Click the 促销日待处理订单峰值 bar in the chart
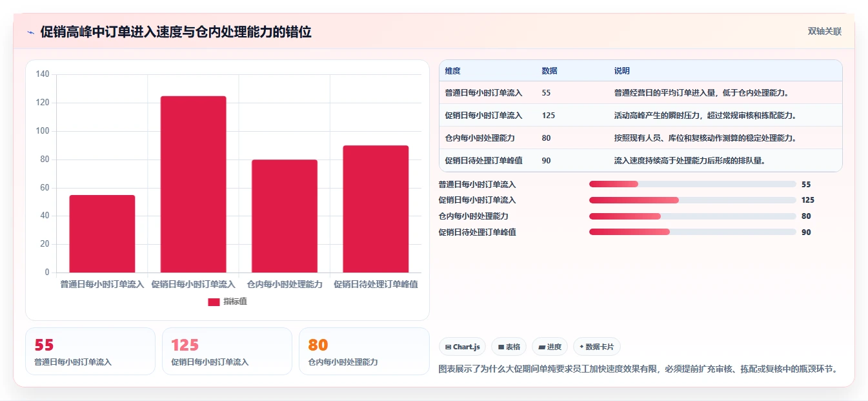The image size is (868, 401). pyautogui.click(x=376, y=209)
